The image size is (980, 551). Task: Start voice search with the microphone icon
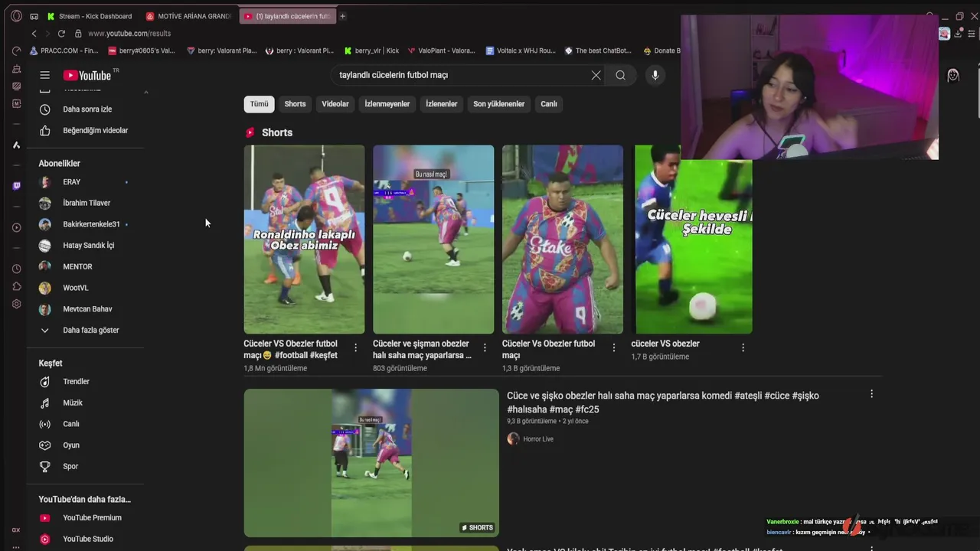[655, 75]
